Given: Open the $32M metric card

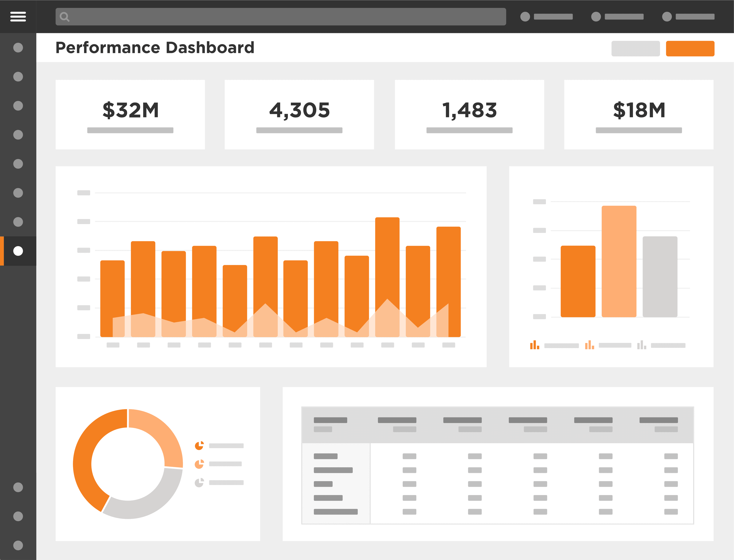Looking at the screenshot, I should pos(130,114).
